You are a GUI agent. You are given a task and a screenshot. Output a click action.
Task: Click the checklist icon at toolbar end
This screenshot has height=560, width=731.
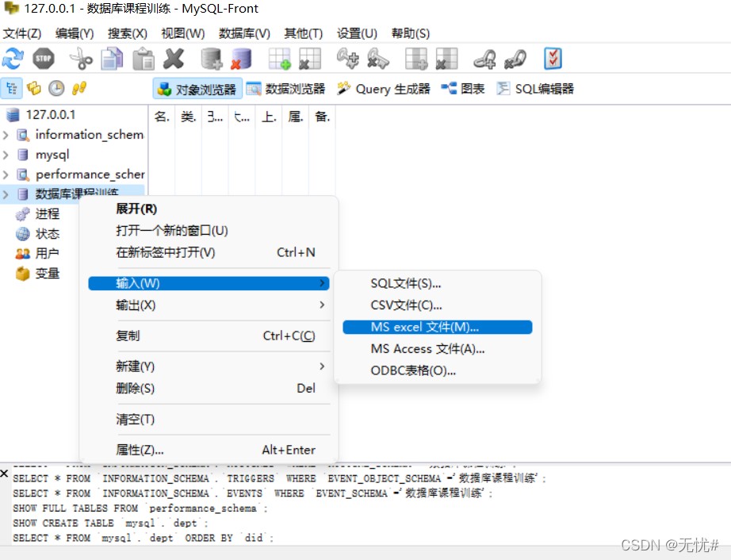pos(553,59)
